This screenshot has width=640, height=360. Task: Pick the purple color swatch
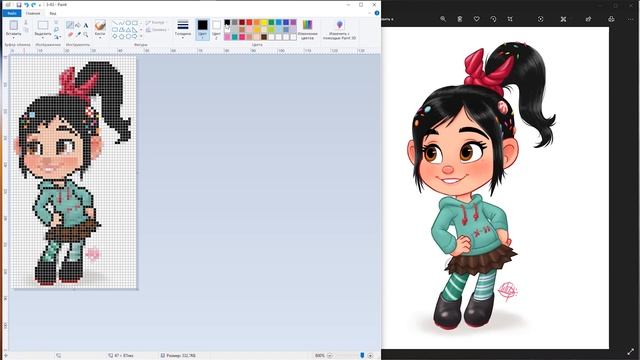[293, 22]
